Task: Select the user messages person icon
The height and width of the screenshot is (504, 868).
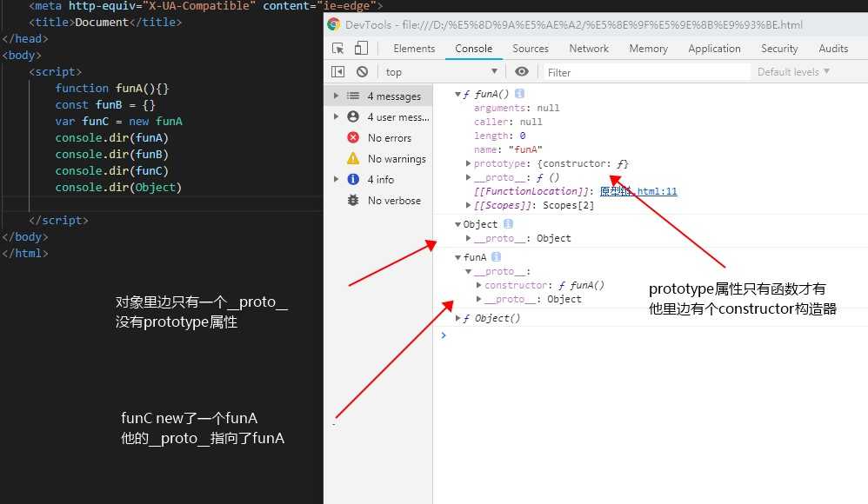Action: [x=353, y=116]
